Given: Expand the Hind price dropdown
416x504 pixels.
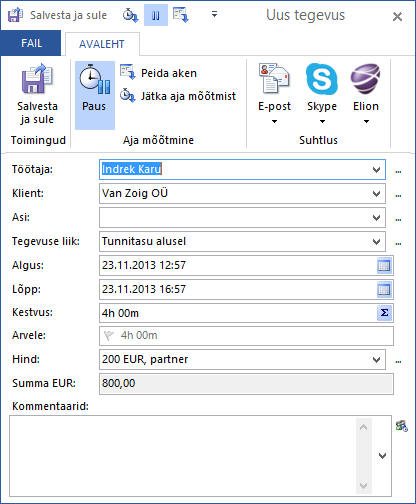Looking at the screenshot, I should [x=376, y=360].
